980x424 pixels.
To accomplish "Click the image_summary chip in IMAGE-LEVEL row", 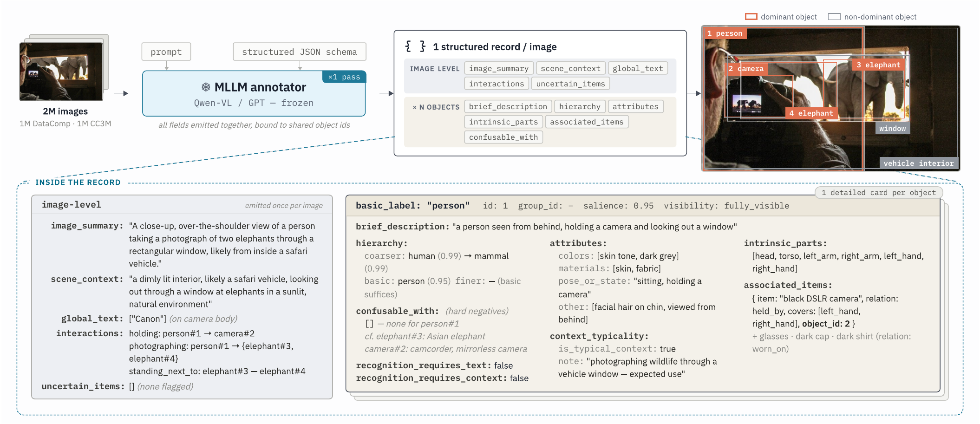I will (x=499, y=68).
